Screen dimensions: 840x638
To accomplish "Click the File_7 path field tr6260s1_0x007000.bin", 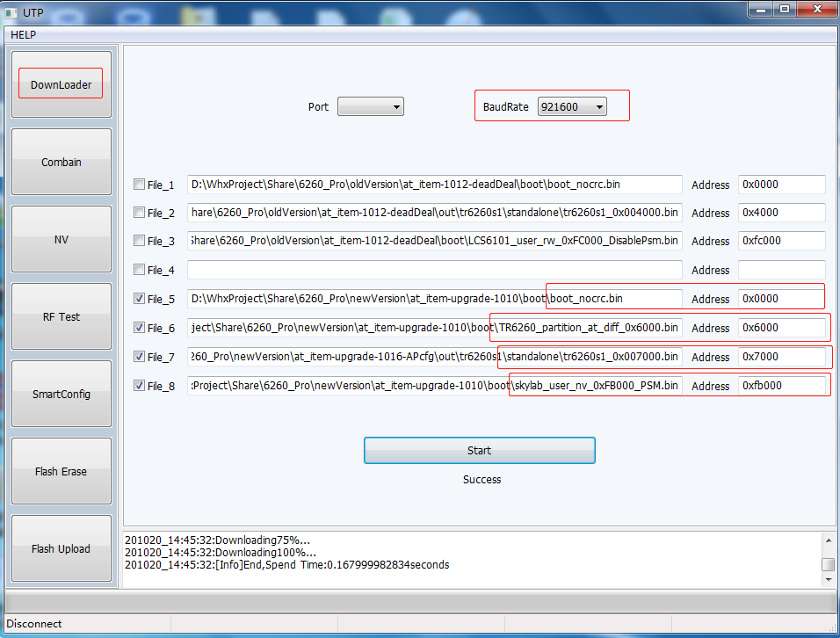I will [x=434, y=356].
